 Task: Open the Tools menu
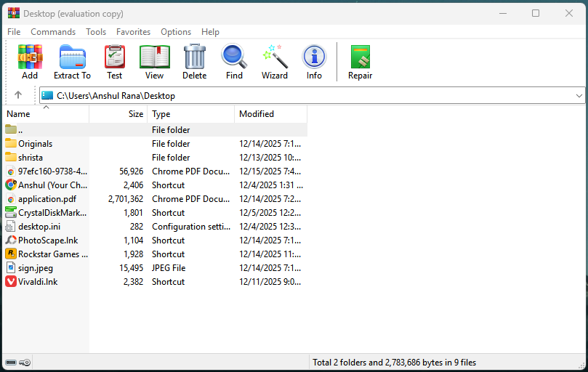pyautogui.click(x=96, y=32)
